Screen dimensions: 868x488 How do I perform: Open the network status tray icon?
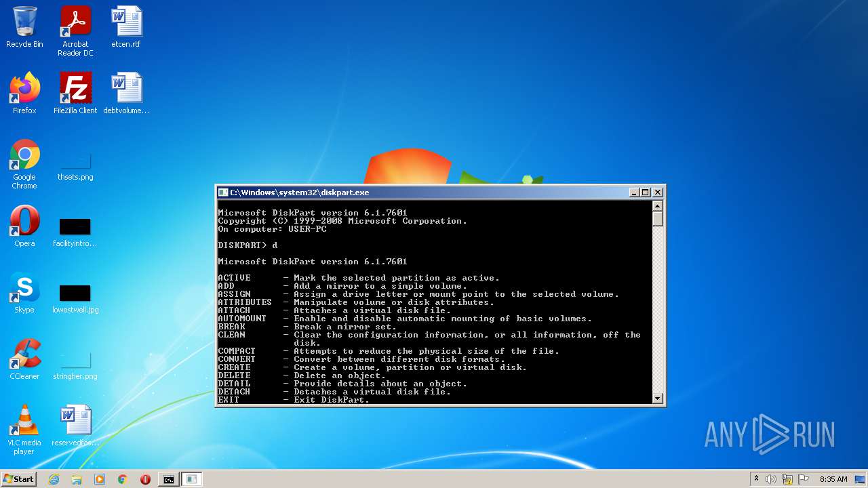(787, 479)
